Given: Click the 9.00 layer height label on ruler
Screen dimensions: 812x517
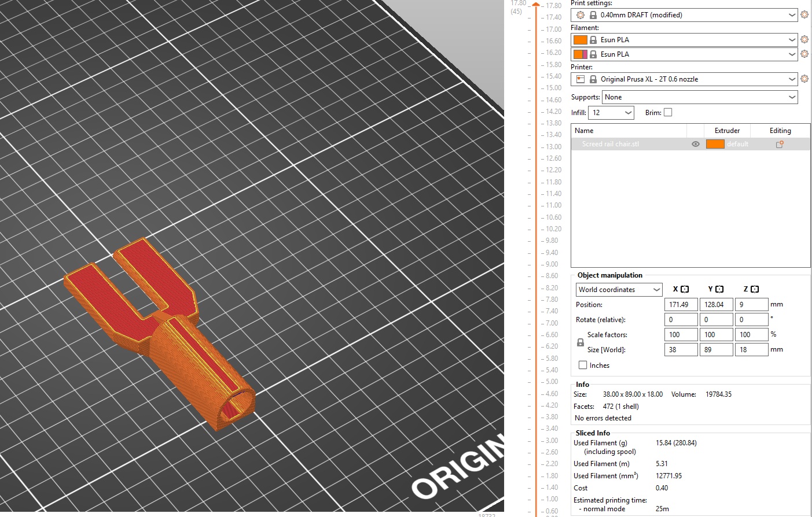Looking at the screenshot, I should 552,264.
